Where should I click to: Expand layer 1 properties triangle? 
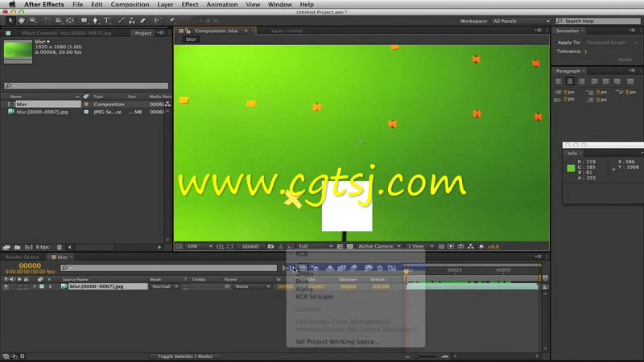[x=35, y=286]
